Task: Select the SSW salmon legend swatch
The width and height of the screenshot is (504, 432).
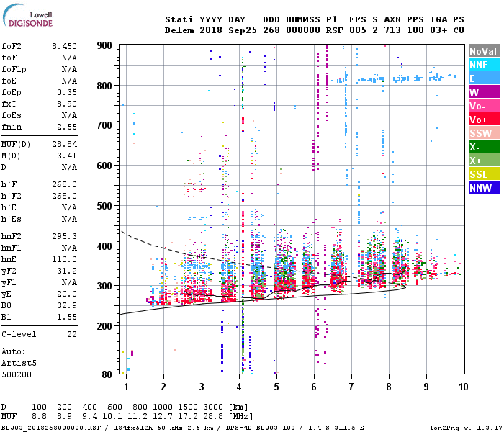Action: click(x=484, y=133)
